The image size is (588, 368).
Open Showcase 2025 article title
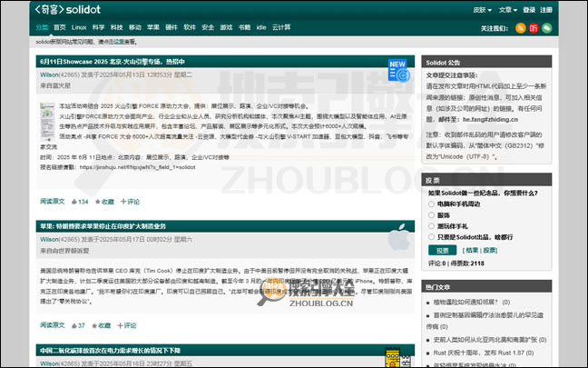(x=113, y=62)
